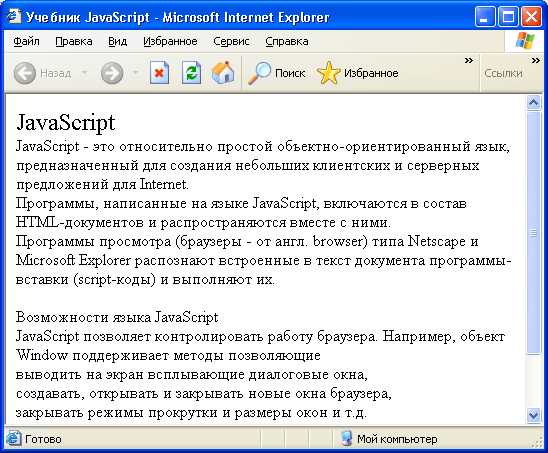Image resolution: width=548 pixels, height=453 pixels.
Task: Open Search (Поиск) magnifier icon
Action: point(259,73)
